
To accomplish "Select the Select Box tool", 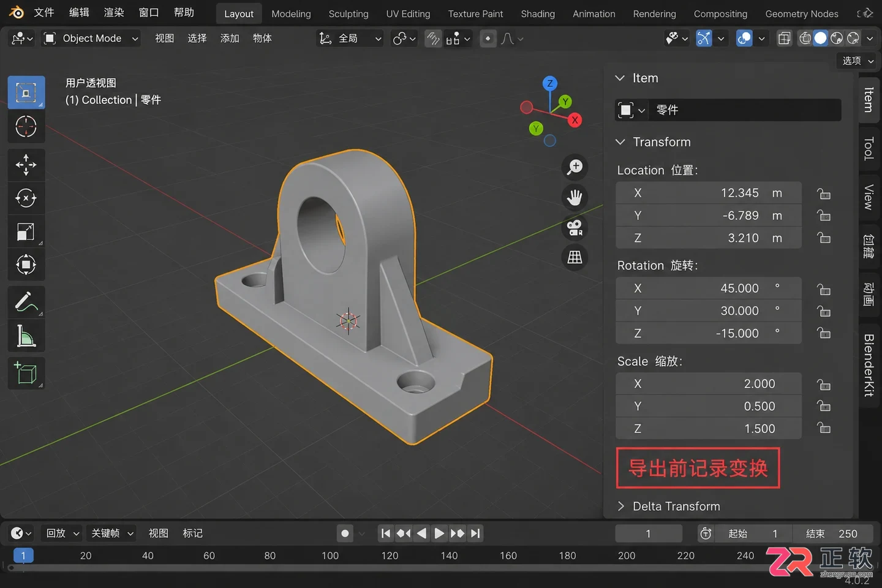I will click(26, 92).
